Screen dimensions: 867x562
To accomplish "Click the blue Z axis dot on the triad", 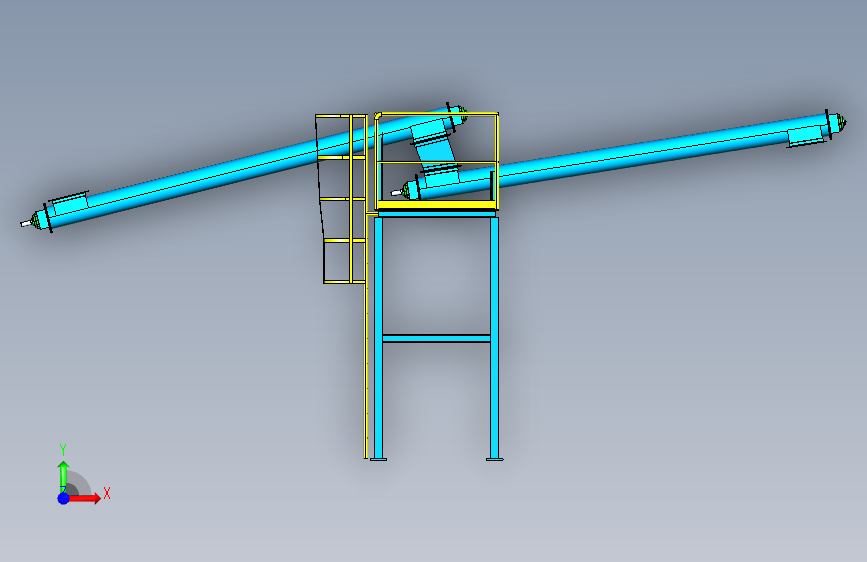I will pyautogui.click(x=64, y=498).
